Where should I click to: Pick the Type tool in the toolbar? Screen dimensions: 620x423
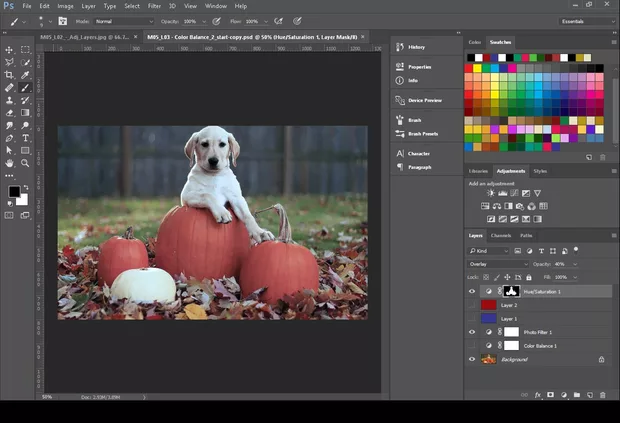tap(26, 138)
